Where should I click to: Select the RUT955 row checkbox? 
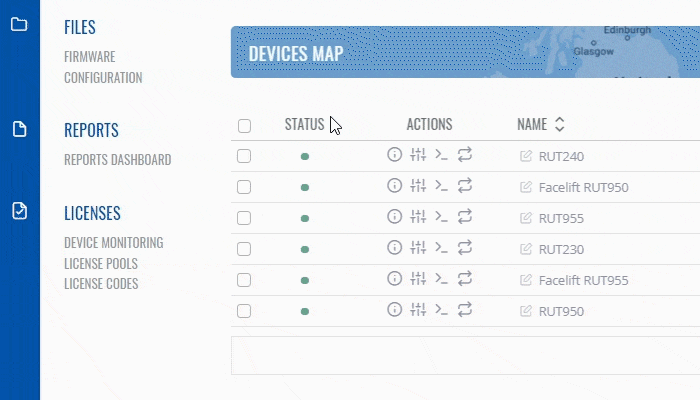point(244,218)
